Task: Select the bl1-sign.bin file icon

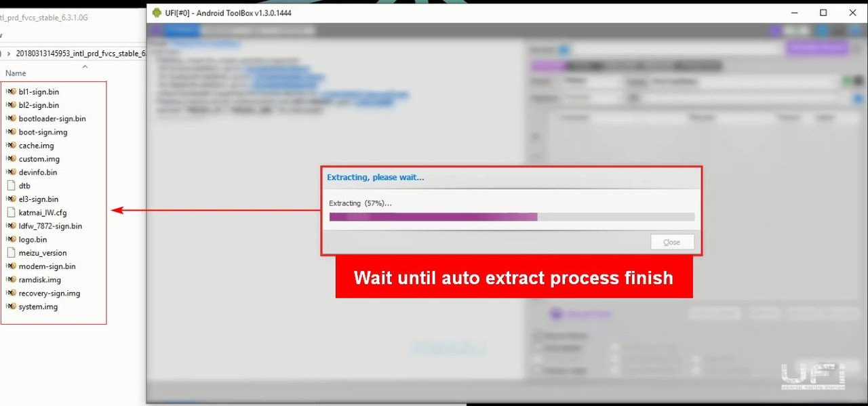Action: coord(11,92)
